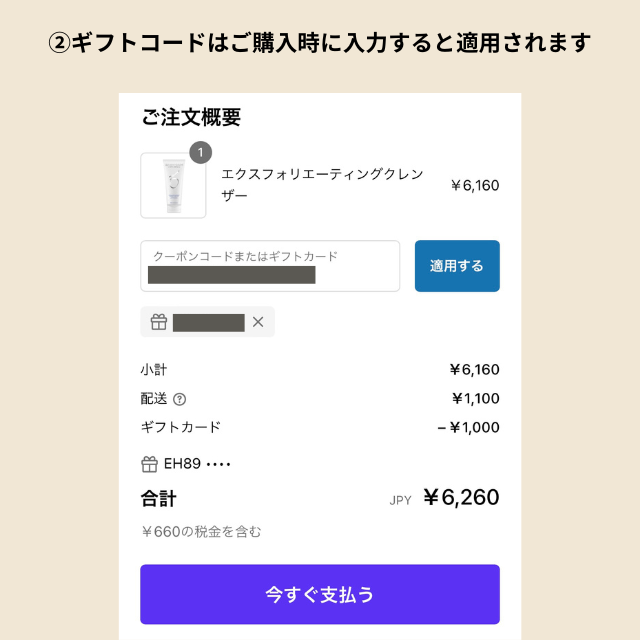Click the gift icon beside EH89

149,464
